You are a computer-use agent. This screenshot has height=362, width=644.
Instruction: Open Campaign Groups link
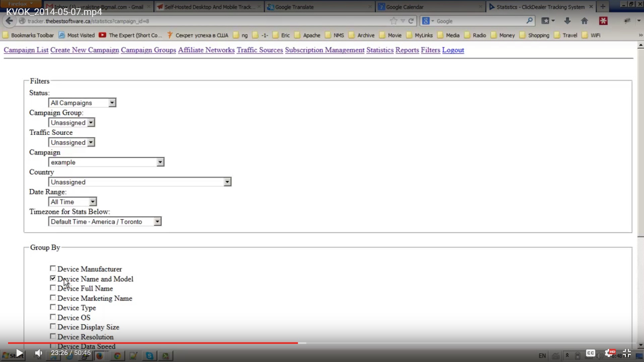coord(149,50)
